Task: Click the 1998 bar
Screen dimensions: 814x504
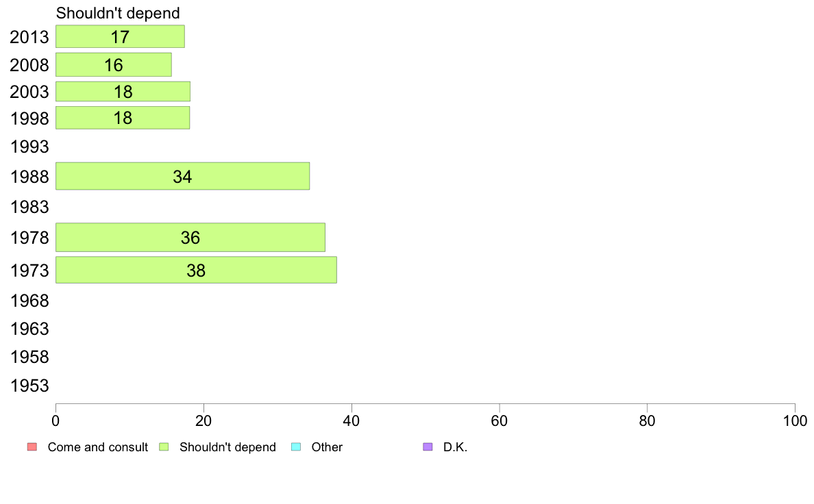Action: pos(123,118)
